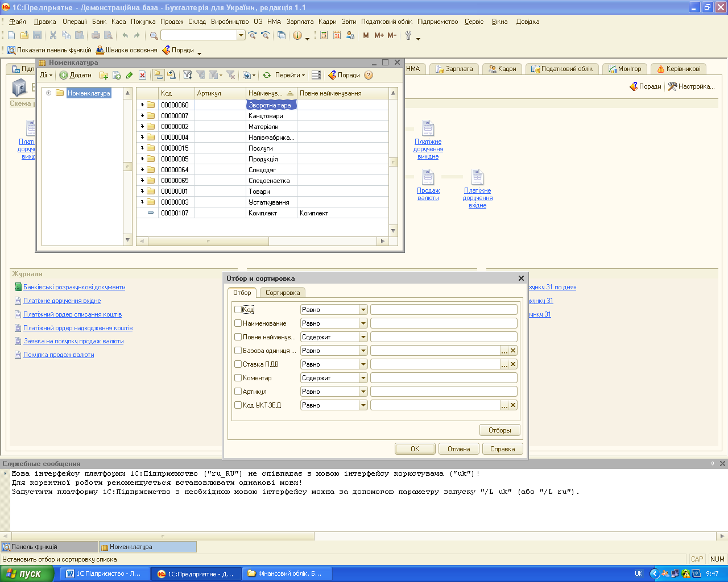This screenshot has height=582, width=728.
Task: Open the calculator icon in main toolbar
Action: coord(324,35)
